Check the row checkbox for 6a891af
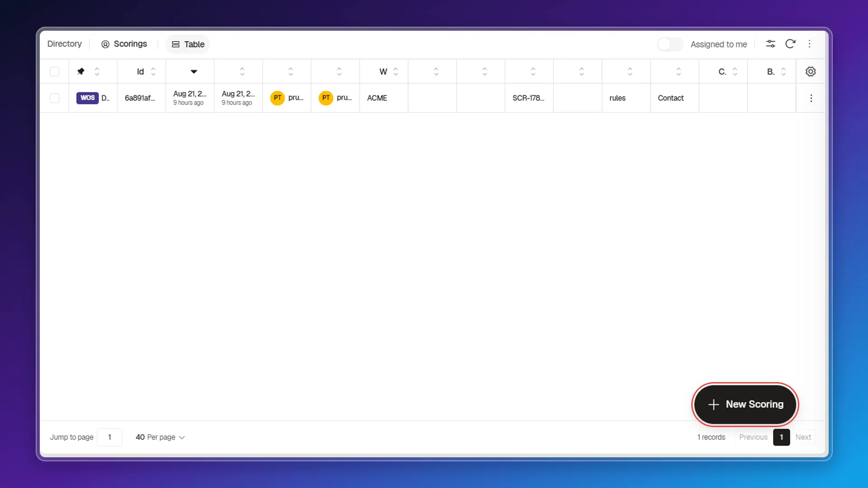 pos(55,98)
